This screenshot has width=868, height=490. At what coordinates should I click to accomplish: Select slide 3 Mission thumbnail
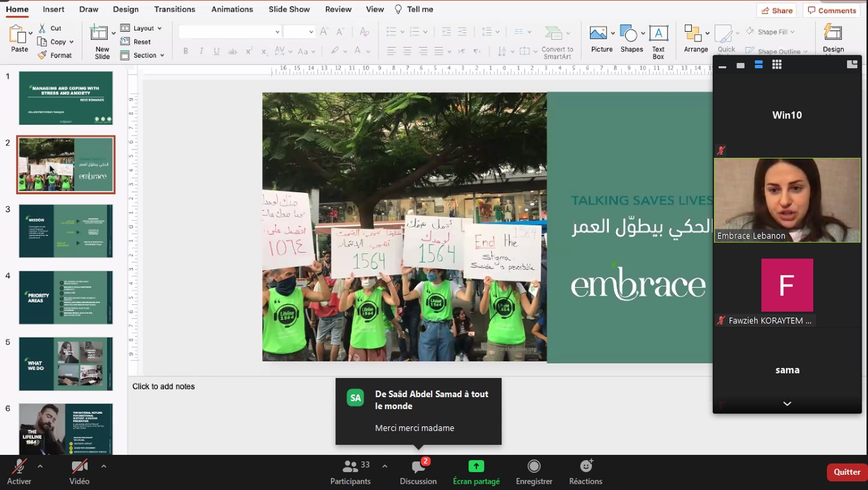pyautogui.click(x=66, y=231)
